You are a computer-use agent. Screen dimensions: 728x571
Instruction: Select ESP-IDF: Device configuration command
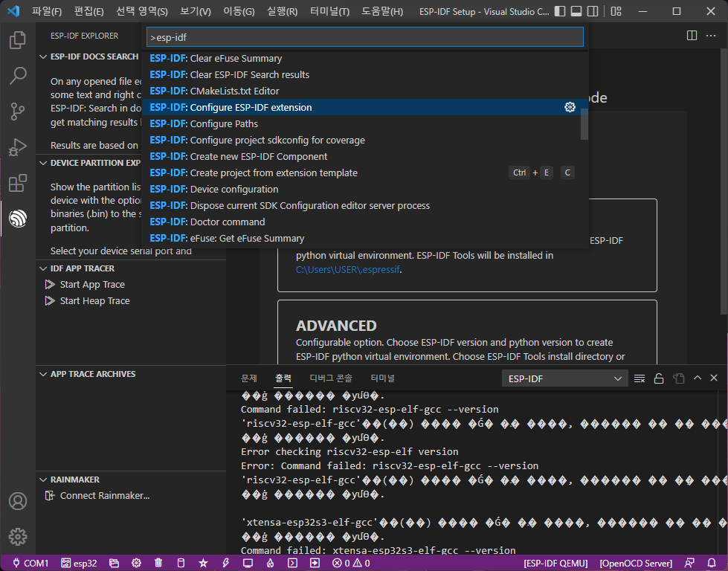[365, 190]
